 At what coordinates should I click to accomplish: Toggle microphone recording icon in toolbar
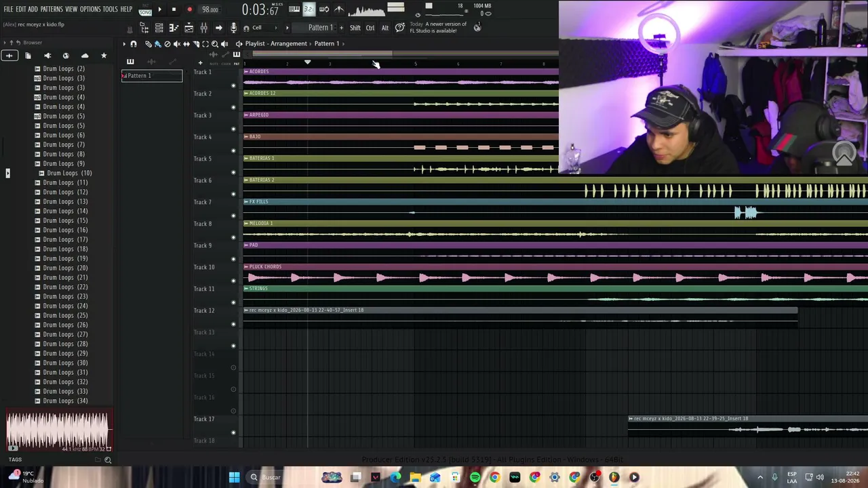point(233,28)
